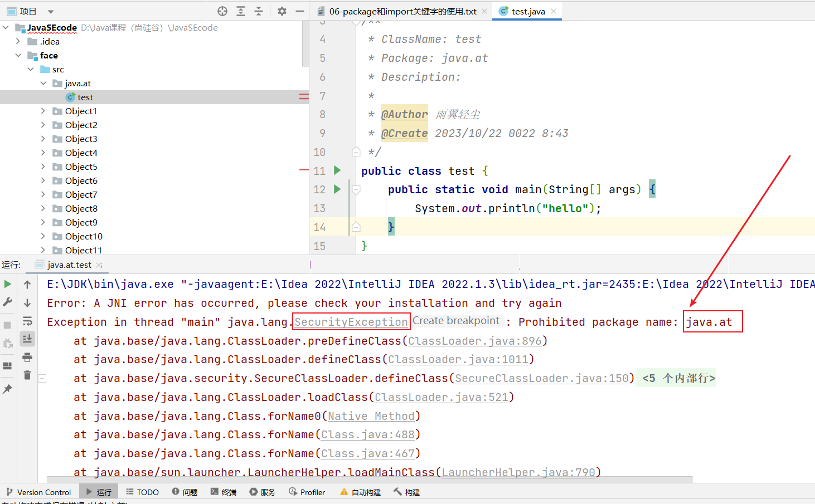Open the Profiler tool window
The width and height of the screenshot is (815, 504).
pos(307,492)
